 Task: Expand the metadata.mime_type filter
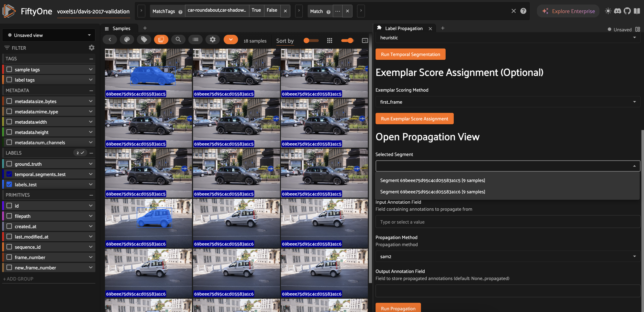click(x=91, y=111)
